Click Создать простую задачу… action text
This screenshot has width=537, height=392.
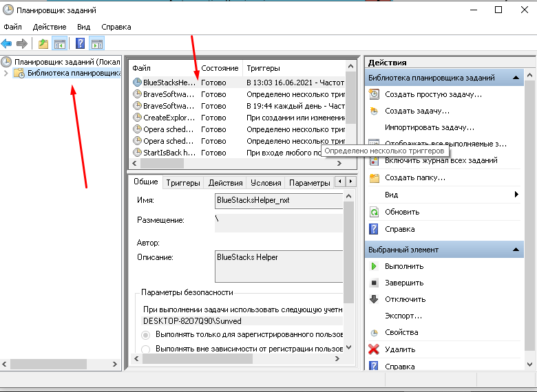433,94
